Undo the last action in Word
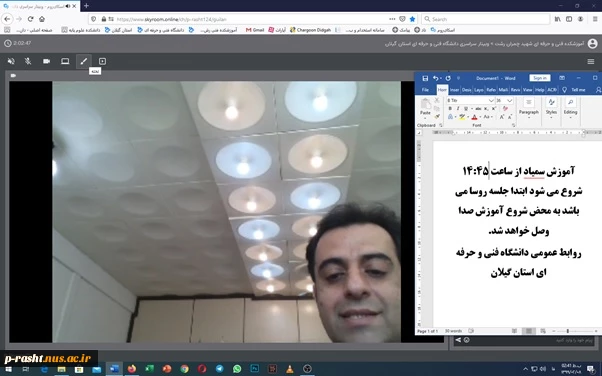602x376 pixels. pyautogui.click(x=435, y=78)
